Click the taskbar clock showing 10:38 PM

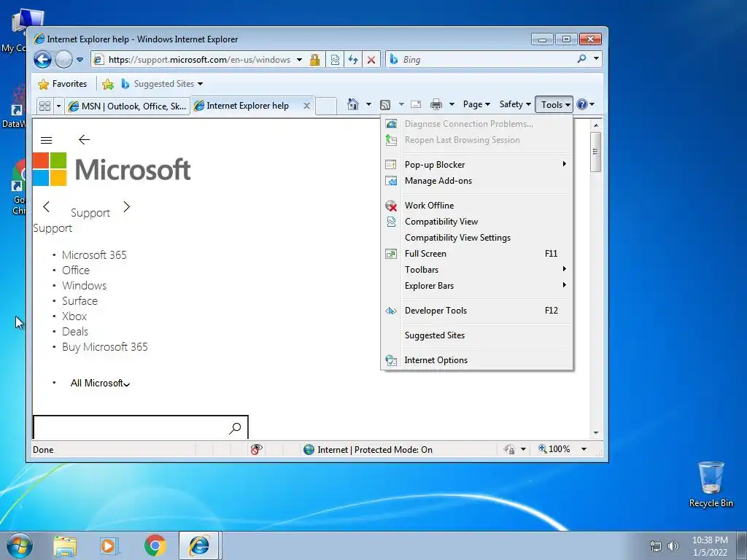point(710,545)
